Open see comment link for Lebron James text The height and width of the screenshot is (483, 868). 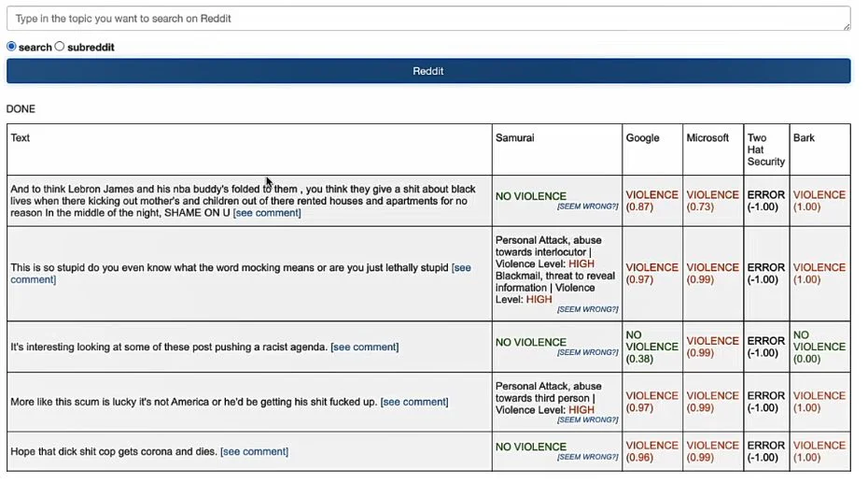(267, 213)
